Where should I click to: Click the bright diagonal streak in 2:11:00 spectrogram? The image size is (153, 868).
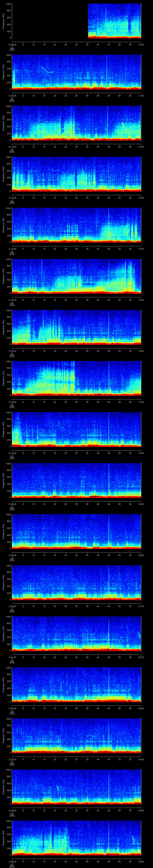click(123, 125)
